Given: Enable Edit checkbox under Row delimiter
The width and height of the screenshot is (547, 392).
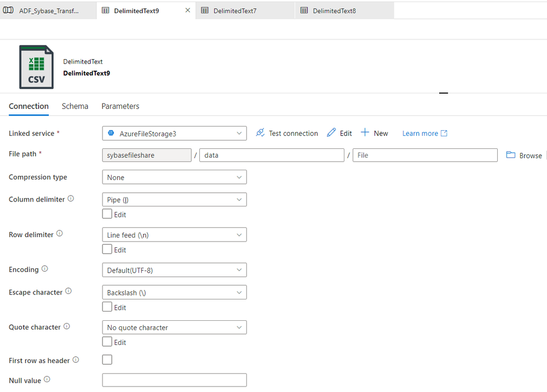Looking at the screenshot, I should click(107, 249).
